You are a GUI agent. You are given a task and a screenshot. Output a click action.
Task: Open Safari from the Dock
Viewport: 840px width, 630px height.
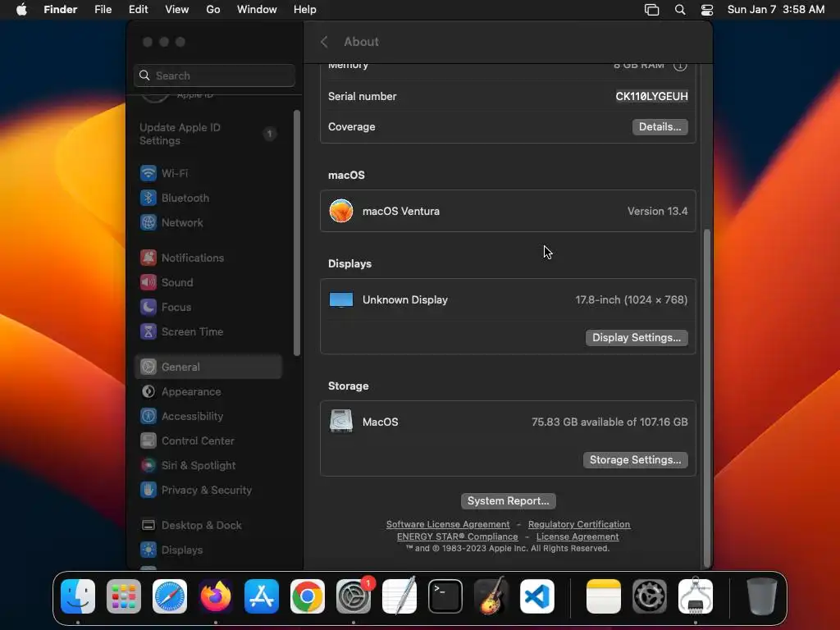point(170,596)
